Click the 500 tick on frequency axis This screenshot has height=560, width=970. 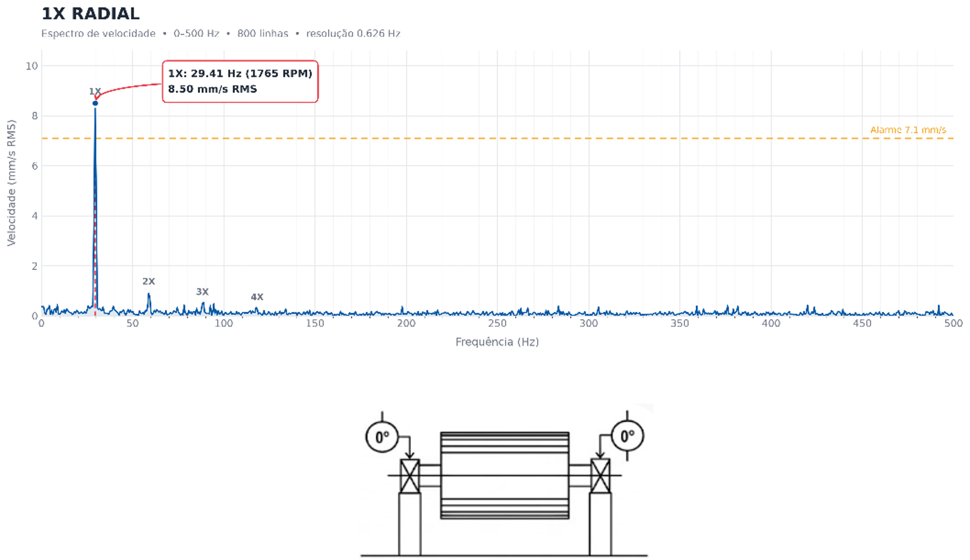pyautogui.click(x=953, y=323)
